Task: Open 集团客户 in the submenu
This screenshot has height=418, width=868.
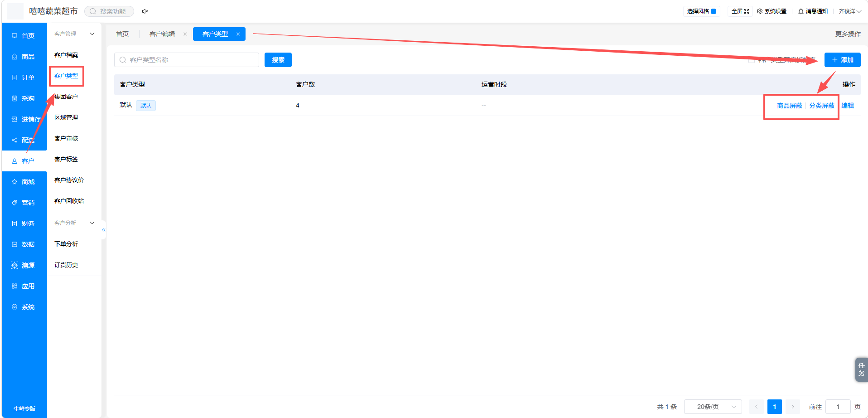Action: [66, 97]
